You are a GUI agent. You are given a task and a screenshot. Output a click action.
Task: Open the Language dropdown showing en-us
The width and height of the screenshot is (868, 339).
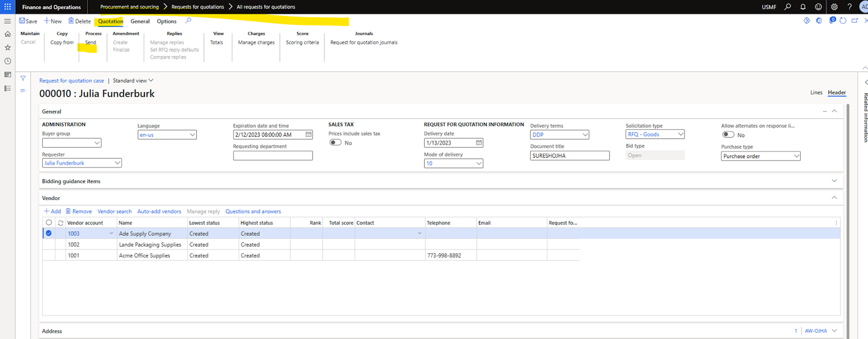[x=193, y=135]
